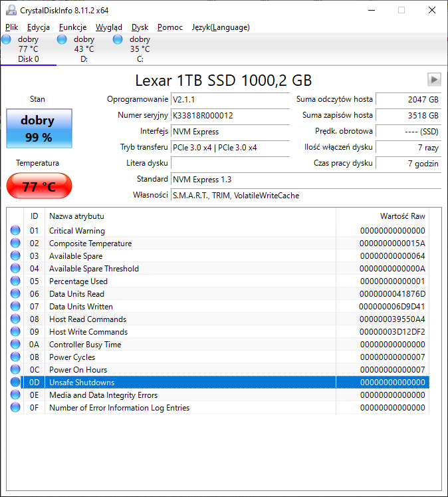Click raw value 000000000015A
Viewport: 448px width, 497px height.
point(392,244)
